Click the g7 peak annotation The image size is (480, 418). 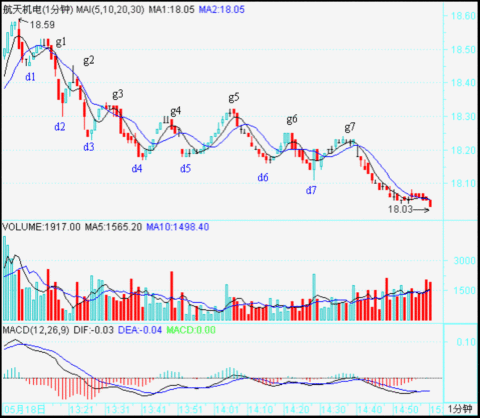pyautogui.click(x=350, y=127)
